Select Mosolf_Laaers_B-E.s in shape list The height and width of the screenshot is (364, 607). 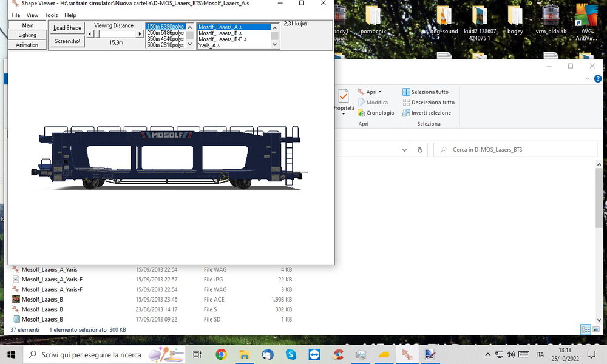coord(234,39)
